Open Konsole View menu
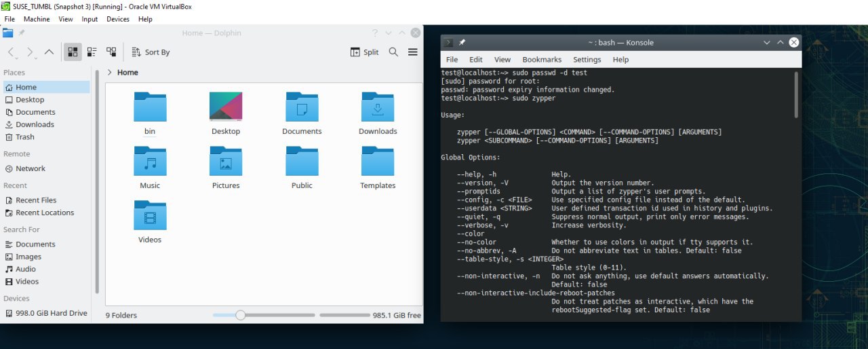This screenshot has width=868, height=349. [502, 60]
